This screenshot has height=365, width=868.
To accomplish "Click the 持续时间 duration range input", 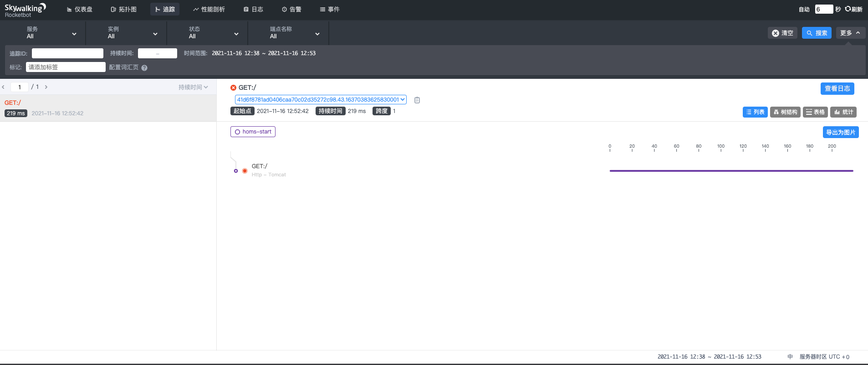I will (x=158, y=53).
